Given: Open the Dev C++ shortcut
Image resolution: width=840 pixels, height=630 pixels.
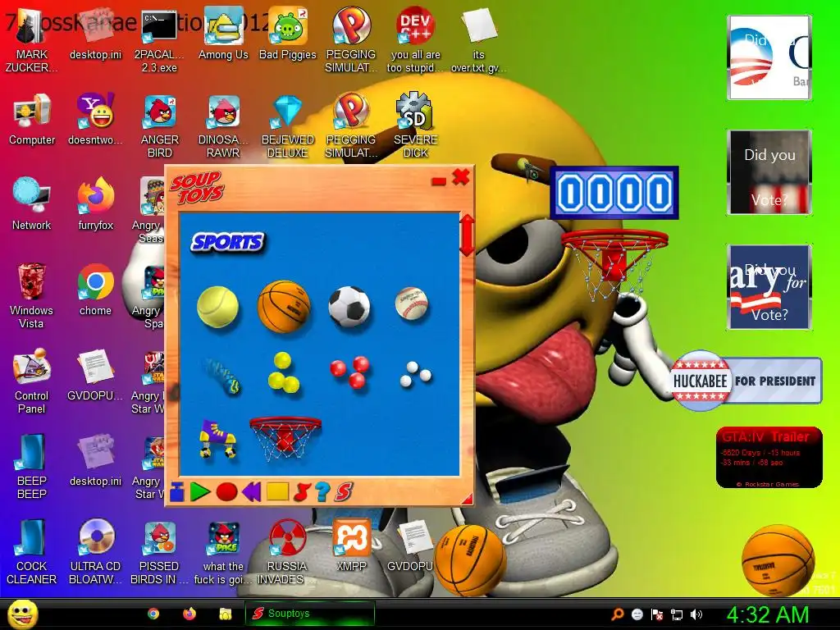Looking at the screenshot, I should click(415, 40).
